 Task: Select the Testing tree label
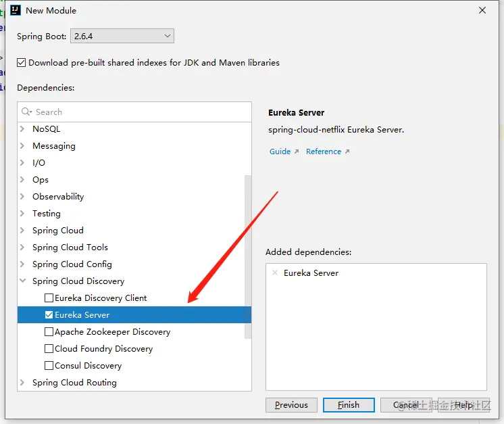(47, 213)
